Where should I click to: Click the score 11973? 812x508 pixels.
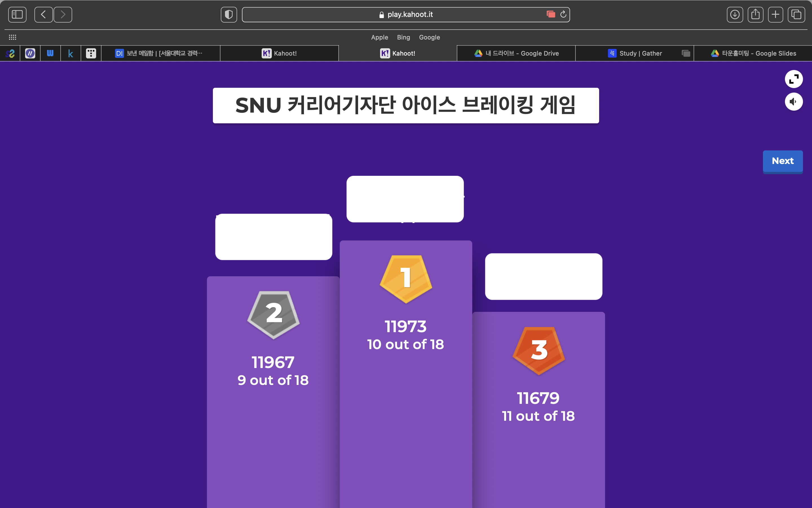pos(406,327)
